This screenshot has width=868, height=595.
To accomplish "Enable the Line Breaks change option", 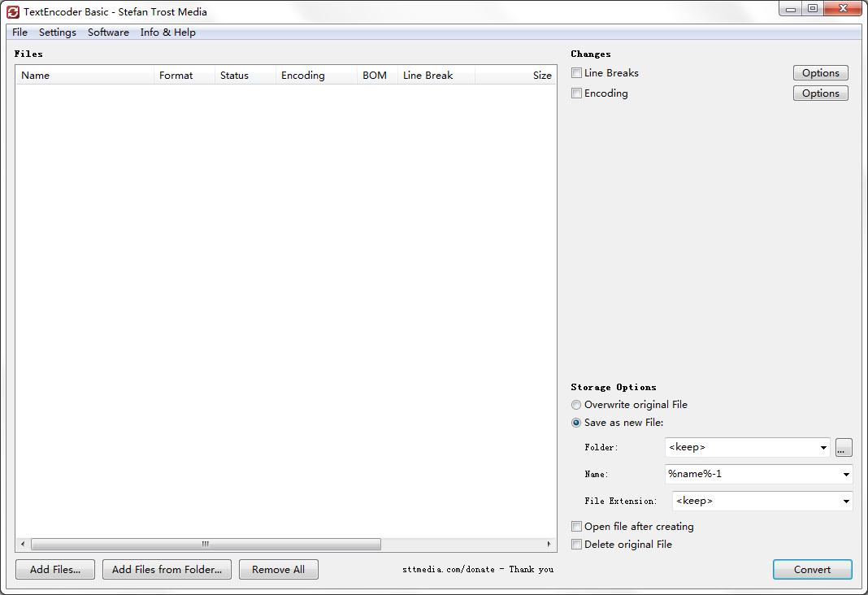I will click(576, 72).
